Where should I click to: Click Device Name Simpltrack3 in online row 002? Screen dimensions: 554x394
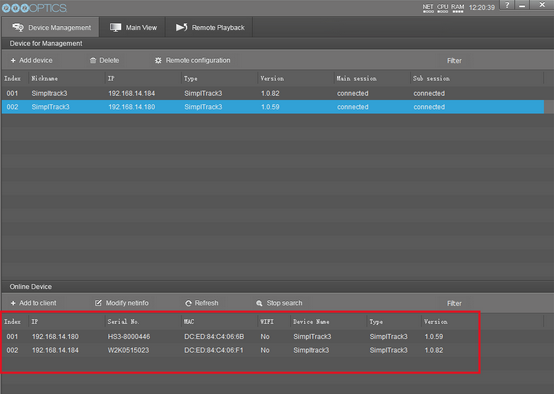pyautogui.click(x=311, y=350)
